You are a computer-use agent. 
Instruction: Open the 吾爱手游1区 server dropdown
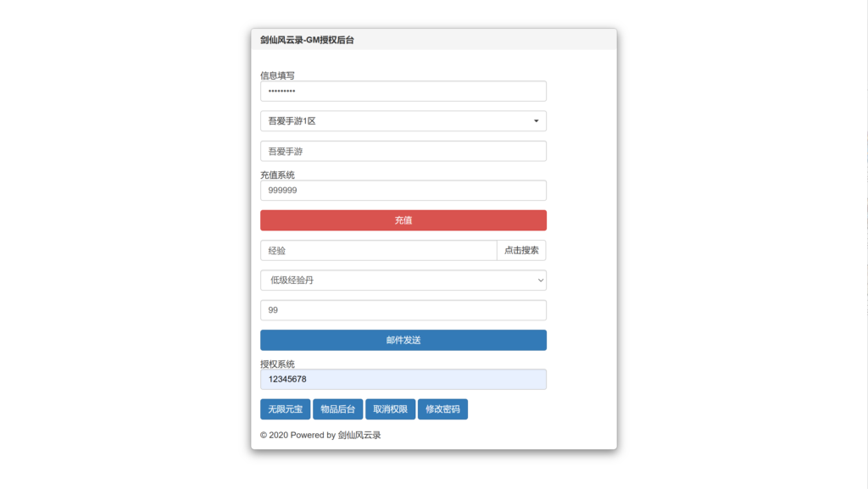[x=403, y=121]
